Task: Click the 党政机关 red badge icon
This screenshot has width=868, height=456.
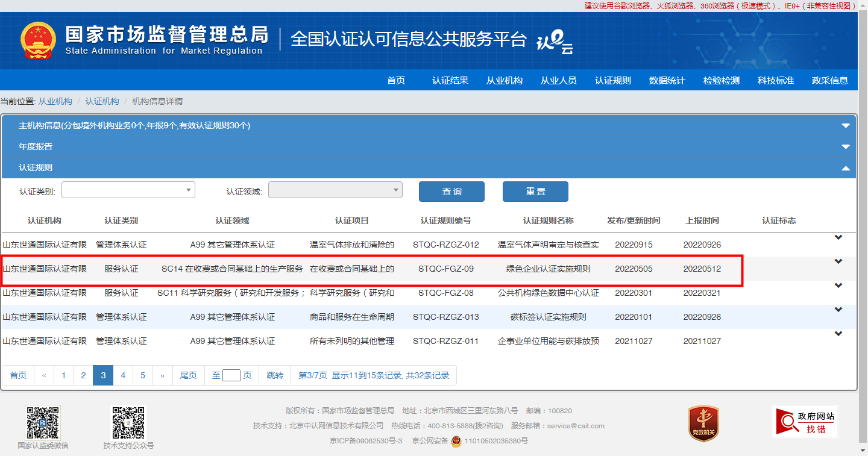Action: [x=703, y=423]
